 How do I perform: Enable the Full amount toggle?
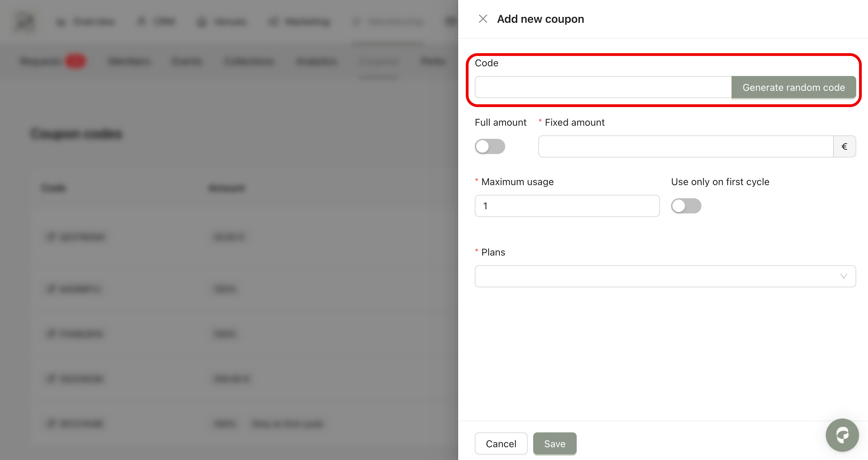490,146
